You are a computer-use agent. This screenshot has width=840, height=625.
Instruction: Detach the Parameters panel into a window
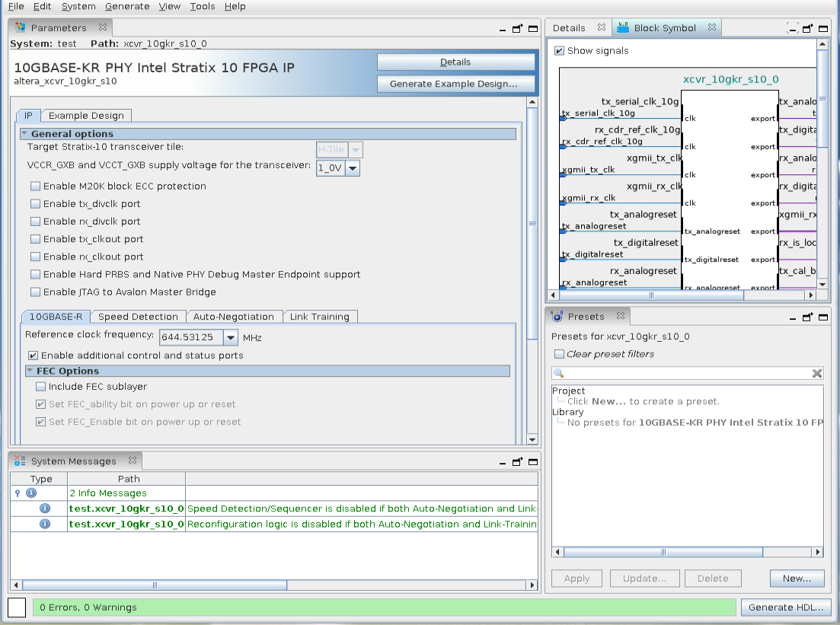coord(517,28)
